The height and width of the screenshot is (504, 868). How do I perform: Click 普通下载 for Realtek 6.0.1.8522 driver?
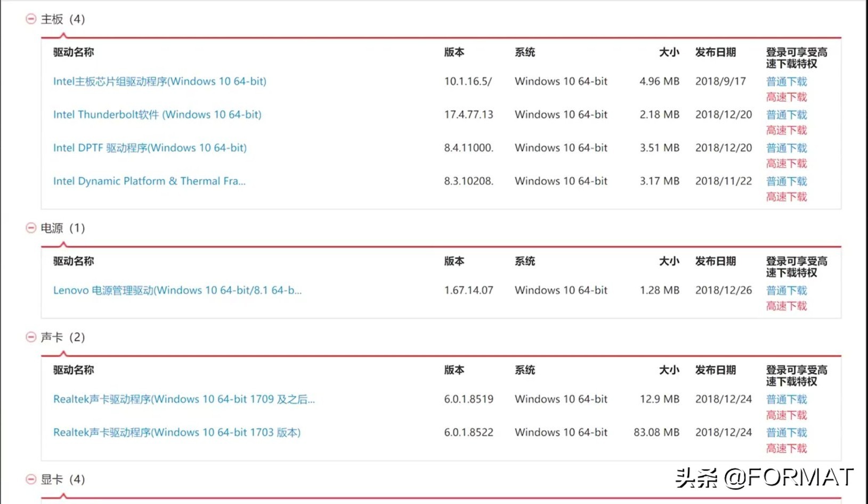coord(786,433)
